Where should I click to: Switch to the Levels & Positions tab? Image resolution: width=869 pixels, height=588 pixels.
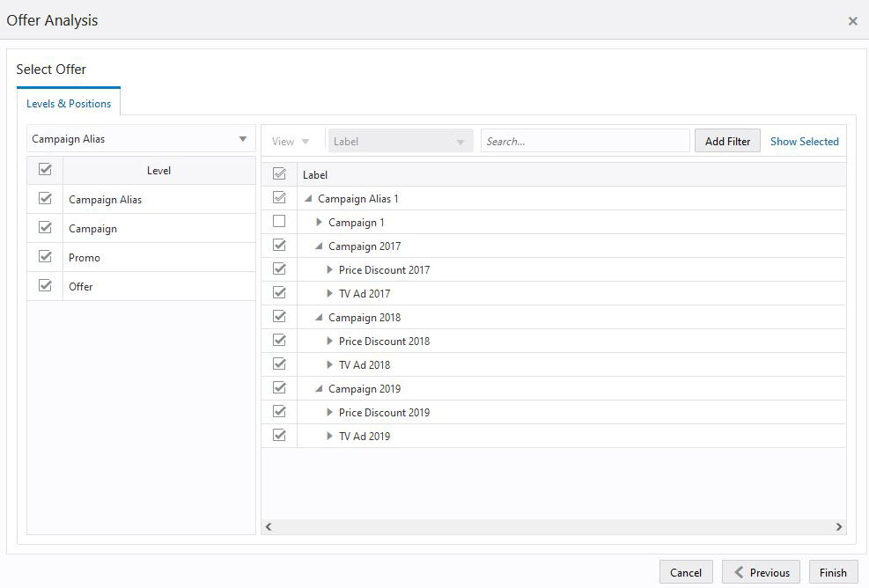(x=69, y=103)
